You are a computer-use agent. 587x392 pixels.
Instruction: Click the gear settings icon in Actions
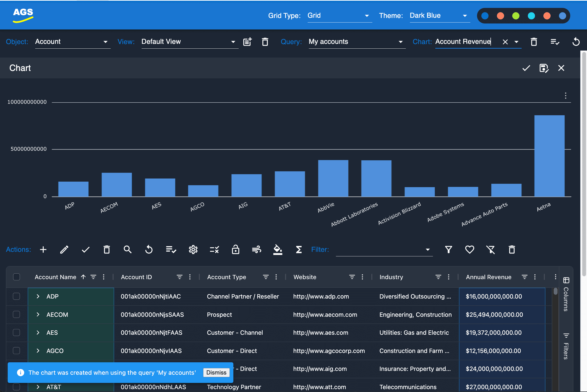[x=193, y=249]
